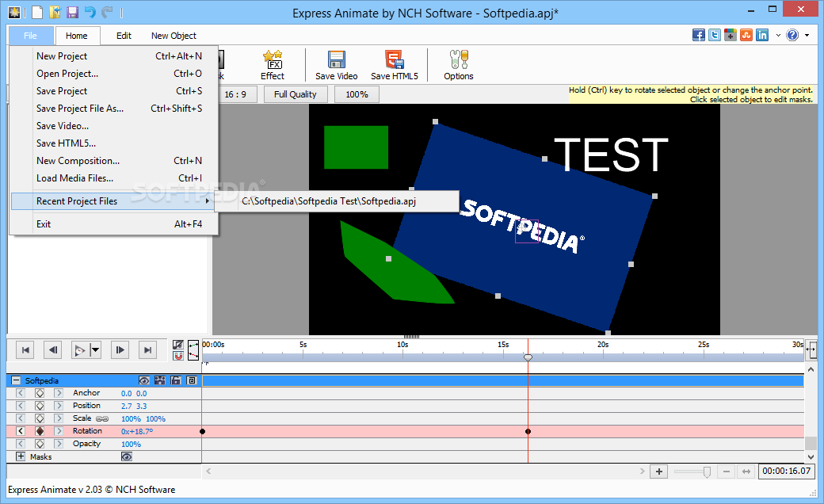
Task: Toggle the icon above the magnet
Action: pyautogui.click(x=178, y=345)
